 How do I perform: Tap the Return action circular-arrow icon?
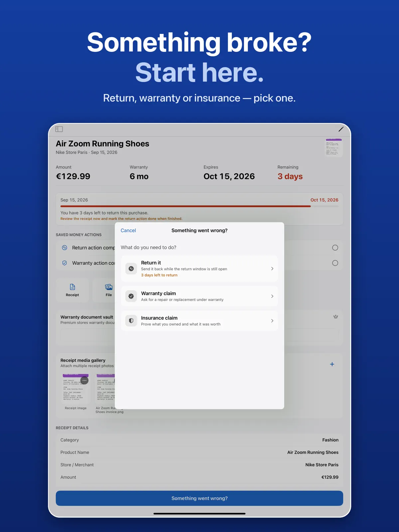pyautogui.click(x=65, y=248)
